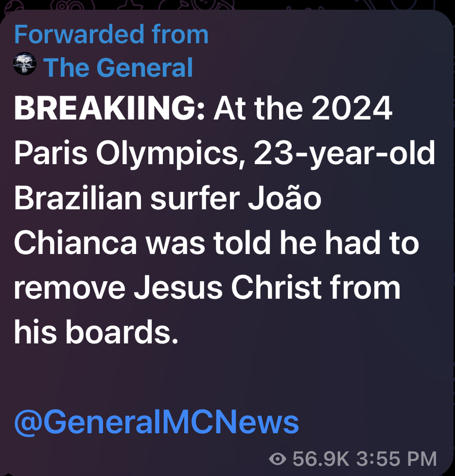Click the eye views icon

(x=277, y=459)
